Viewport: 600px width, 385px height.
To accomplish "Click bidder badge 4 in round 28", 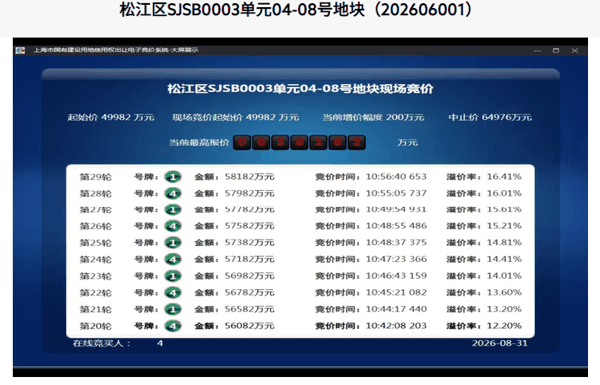I will (173, 194).
